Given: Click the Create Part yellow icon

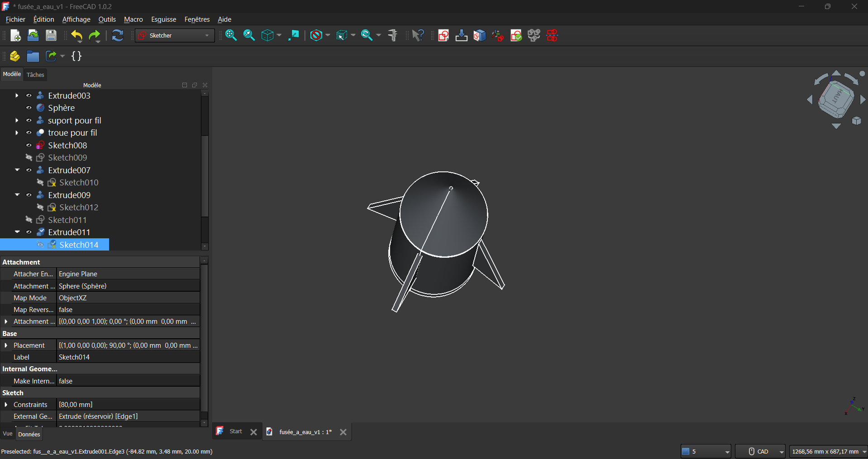Looking at the screenshot, I should (x=15, y=56).
